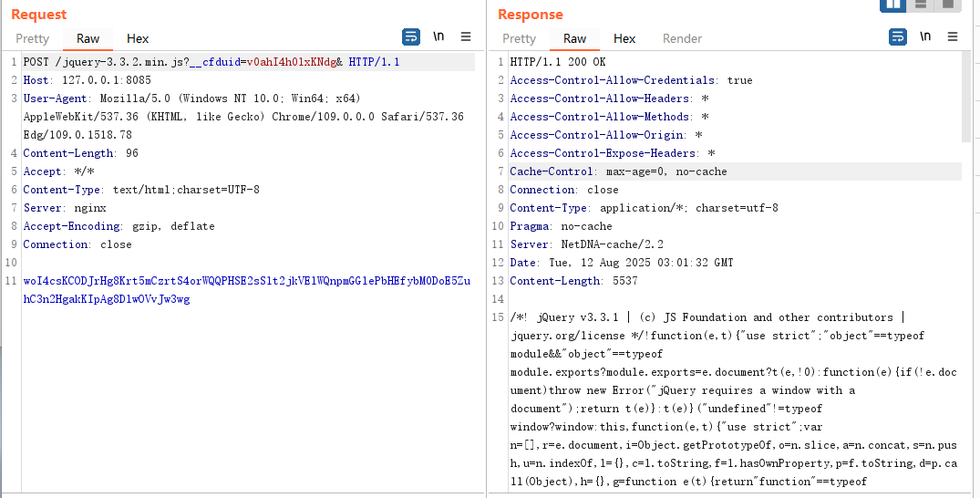The height and width of the screenshot is (498, 980).
Task: Select top-bottom stacked layout icon
Action: point(921,5)
